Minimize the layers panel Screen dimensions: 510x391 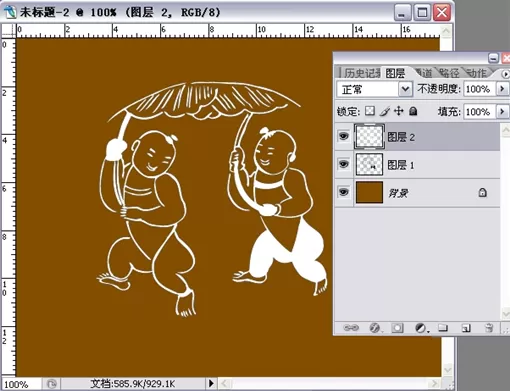click(493, 58)
